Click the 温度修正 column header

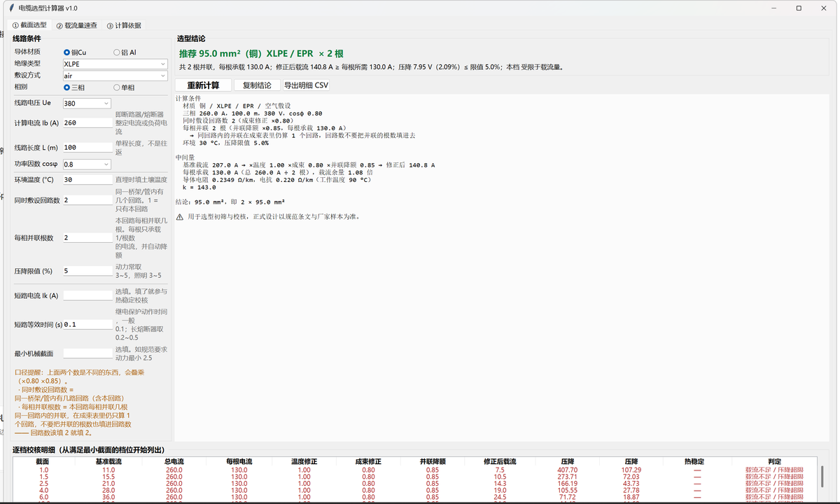(304, 461)
